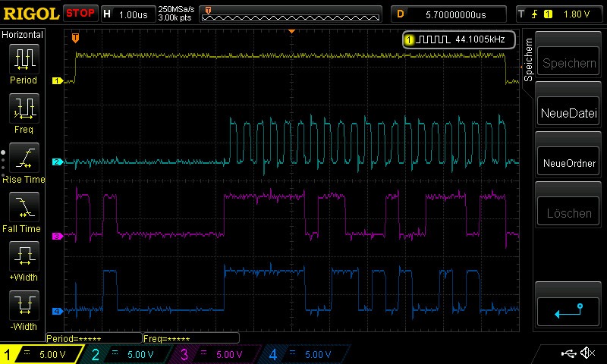Screen dimensions: 607x364
Task: Select channel 1 tab at 5.00 V
Action: click(x=42, y=354)
